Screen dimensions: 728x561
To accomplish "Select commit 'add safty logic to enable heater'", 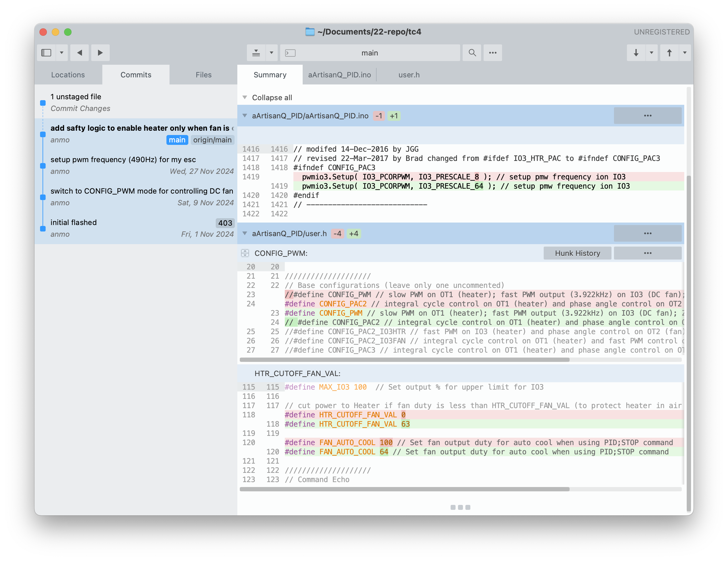I will [x=136, y=134].
